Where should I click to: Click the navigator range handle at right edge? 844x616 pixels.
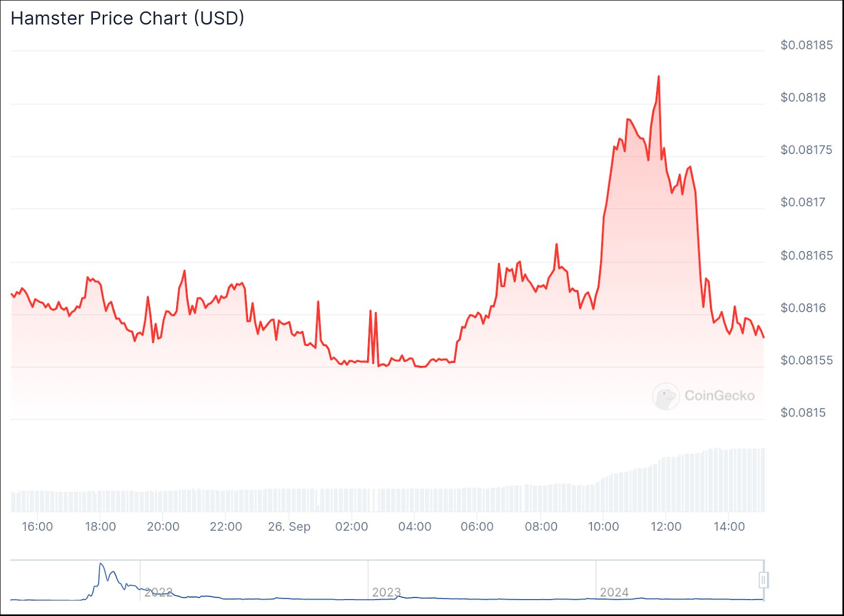(x=763, y=580)
